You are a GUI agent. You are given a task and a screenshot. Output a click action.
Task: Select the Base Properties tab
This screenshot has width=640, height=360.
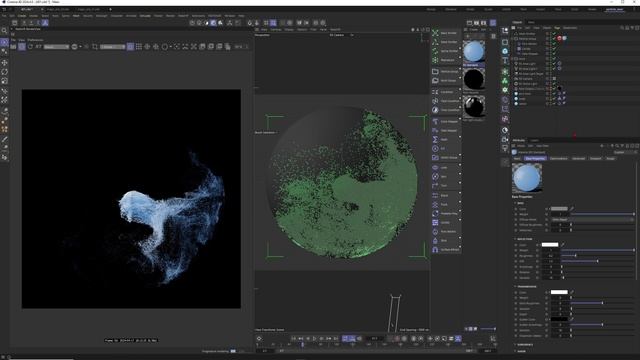(535, 158)
